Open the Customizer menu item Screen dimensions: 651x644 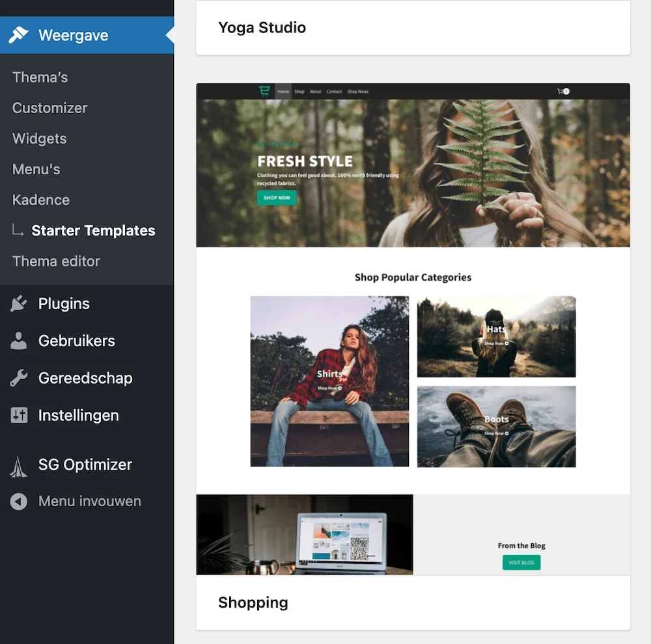click(49, 108)
